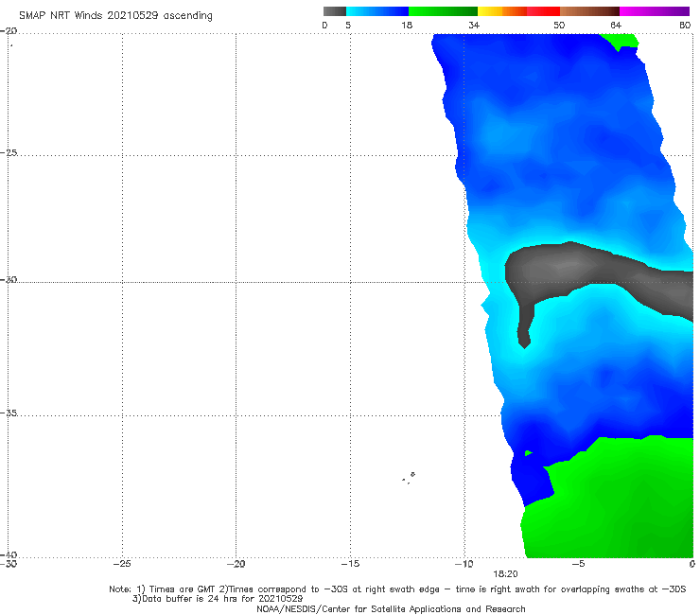Click the blue 5-18 segment of the color bar
This screenshot has height=615, width=700.
pyautogui.click(x=377, y=11)
